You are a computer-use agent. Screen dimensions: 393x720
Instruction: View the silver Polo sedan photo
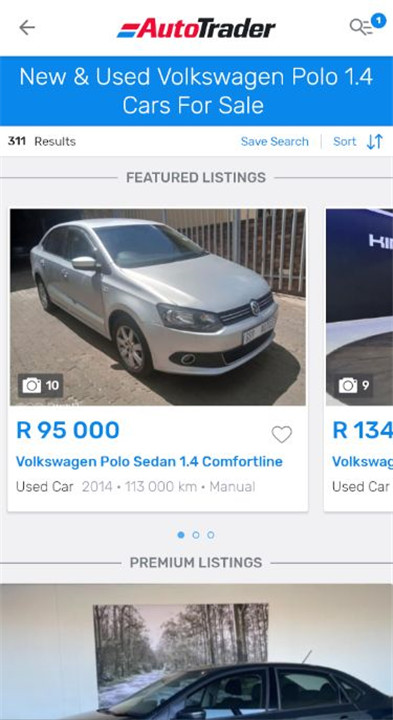coord(158,307)
